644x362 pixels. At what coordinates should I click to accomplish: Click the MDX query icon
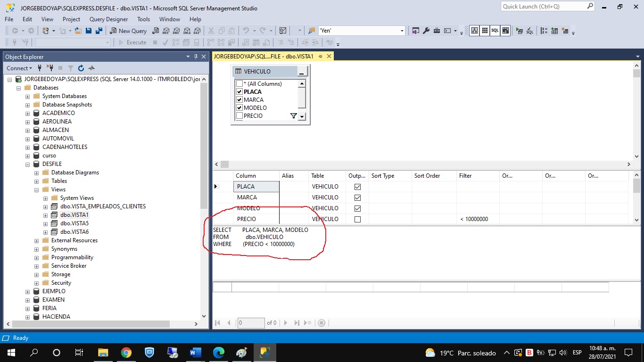pyautogui.click(x=166, y=31)
